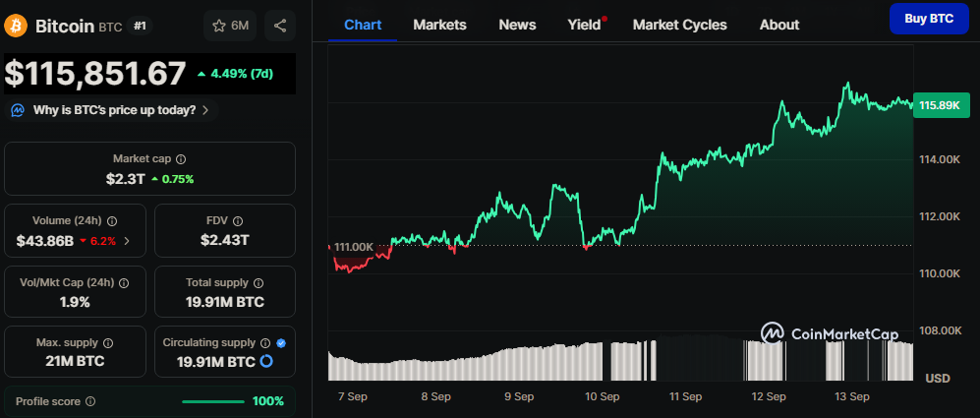980x418 pixels.
Task: Click the Bitcoin logo icon
Action: 17,27
